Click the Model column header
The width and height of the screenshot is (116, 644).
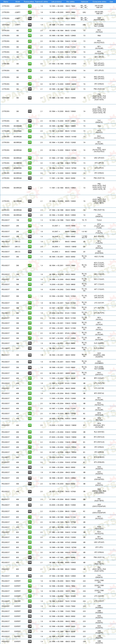coord(18,1)
